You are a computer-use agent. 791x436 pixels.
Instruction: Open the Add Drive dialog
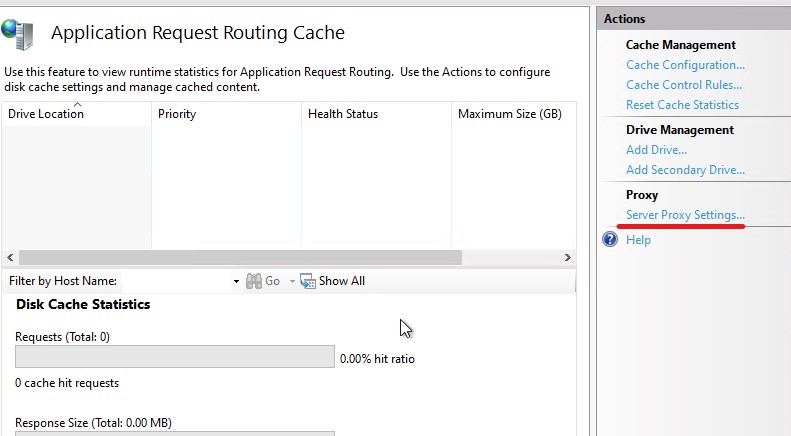coord(656,150)
